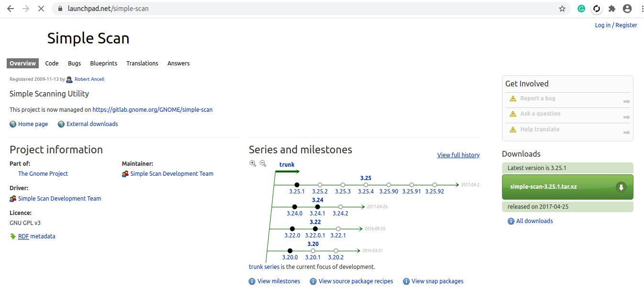Click the 3.24.2 milestone marker
This screenshot has height=289, width=644.
point(340,207)
